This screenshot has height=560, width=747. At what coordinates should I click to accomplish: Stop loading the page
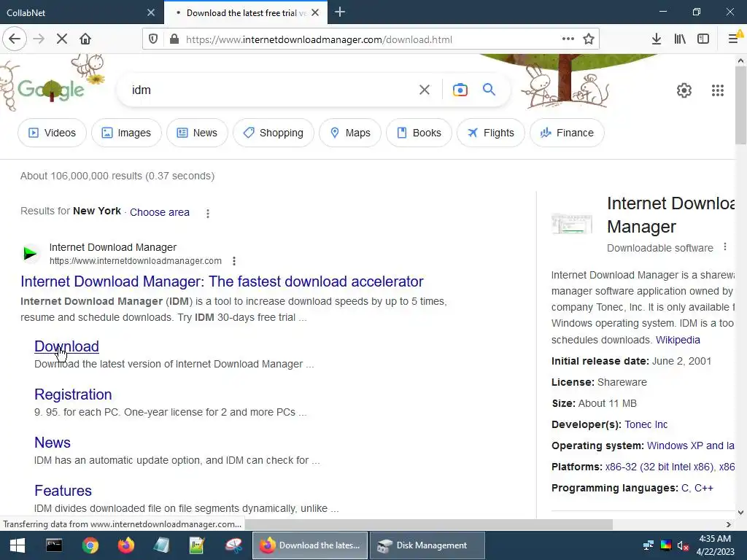coord(62,39)
